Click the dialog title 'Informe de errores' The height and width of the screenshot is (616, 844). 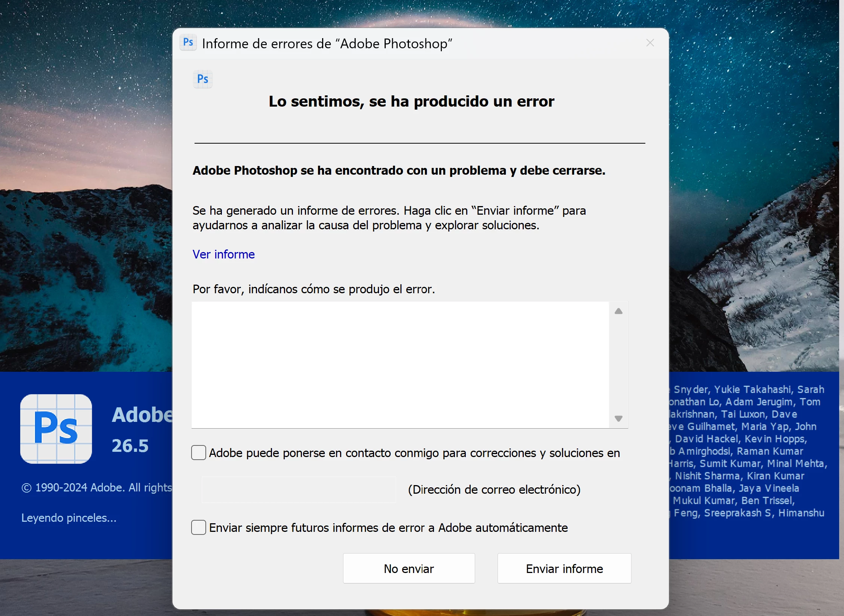(x=327, y=44)
